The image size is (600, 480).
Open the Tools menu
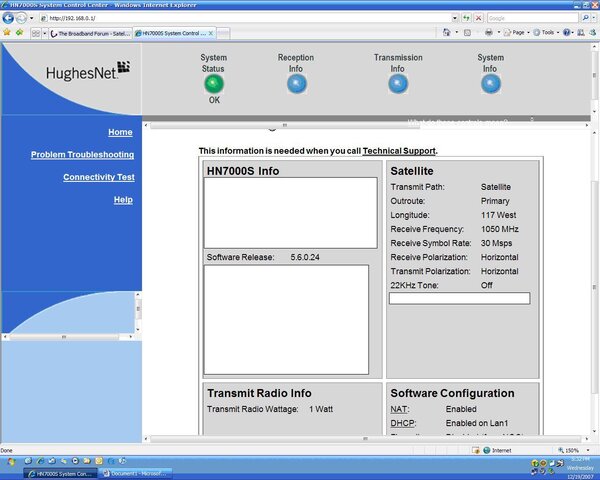click(x=546, y=33)
